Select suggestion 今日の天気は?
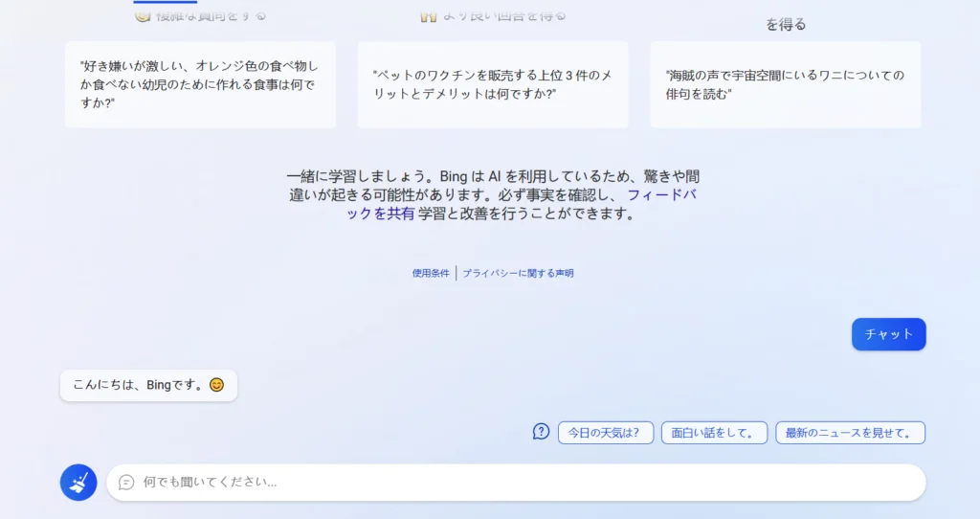 (606, 433)
